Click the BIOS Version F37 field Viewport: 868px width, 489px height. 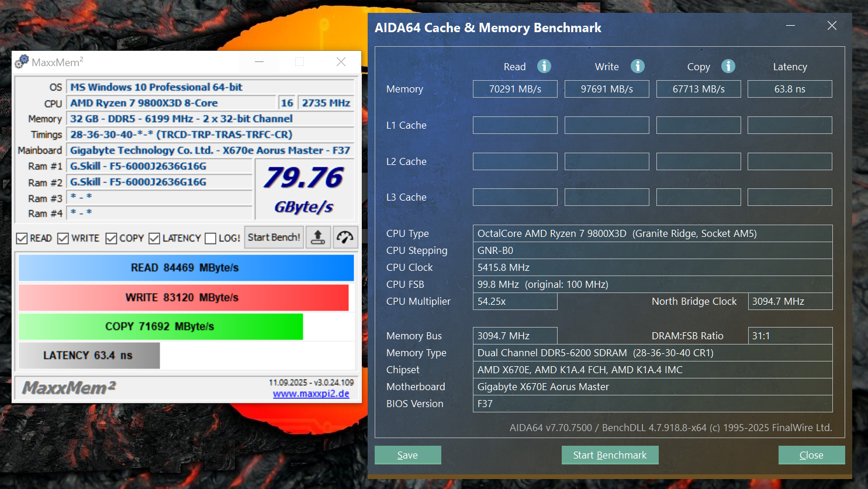coord(652,404)
